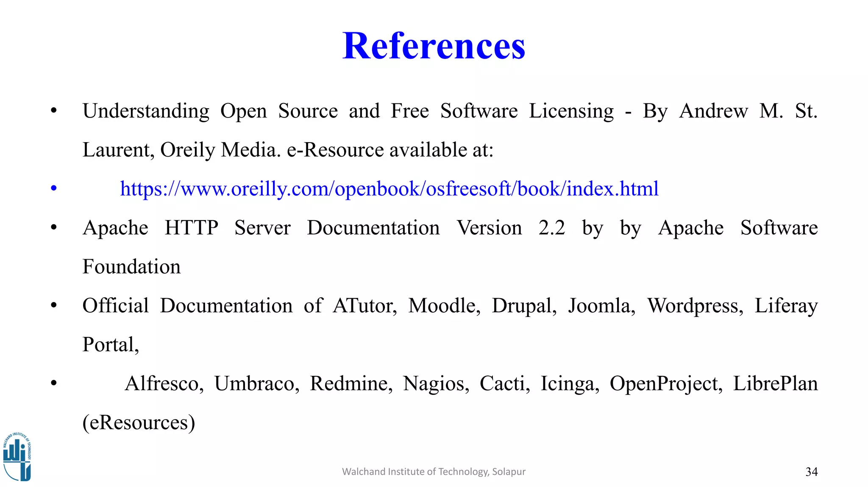Click the word 'Foundation'
The image size is (868, 487).
[131, 267]
